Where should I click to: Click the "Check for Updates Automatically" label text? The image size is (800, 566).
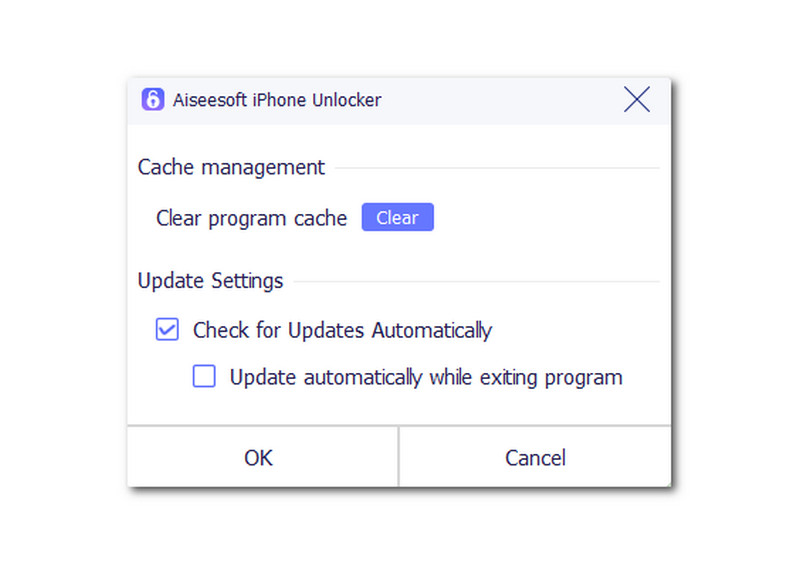pyautogui.click(x=342, y=330)
